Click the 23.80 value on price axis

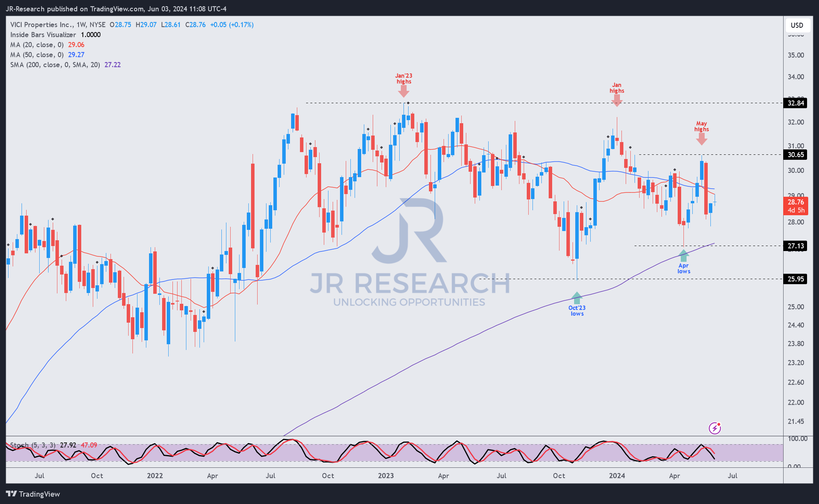796,343
